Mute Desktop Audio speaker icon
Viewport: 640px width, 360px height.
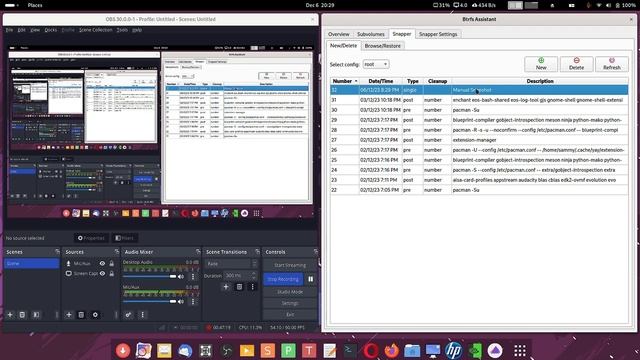tap(181, 277)
